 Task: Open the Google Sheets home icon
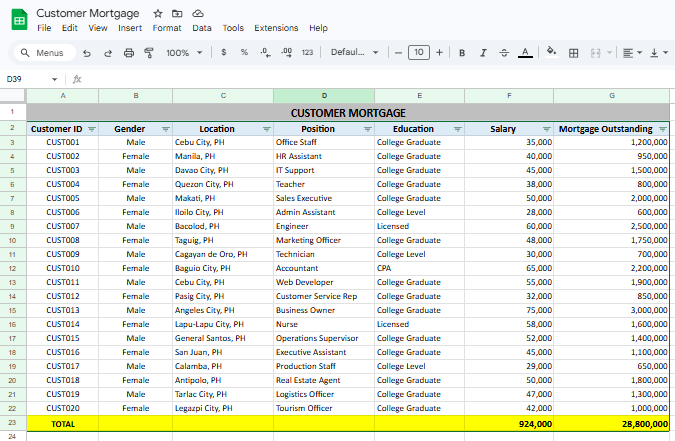(x=19, y=20)
